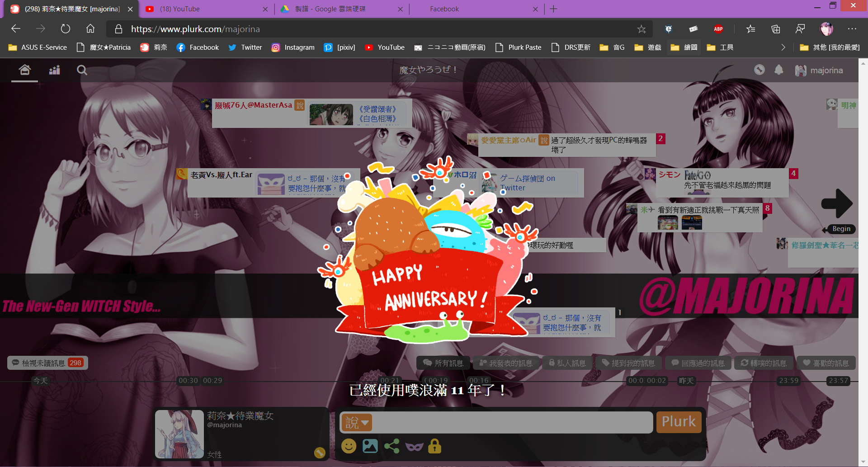Open the Plurk Paste bookmark
868x467 pixels.
pyautogui.click(x=518, y=47)
